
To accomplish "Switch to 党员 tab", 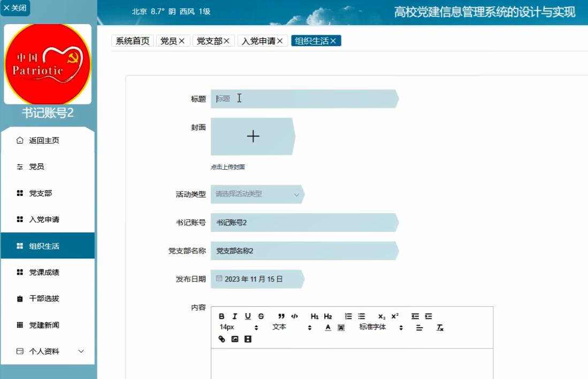I will coord(169,41).
